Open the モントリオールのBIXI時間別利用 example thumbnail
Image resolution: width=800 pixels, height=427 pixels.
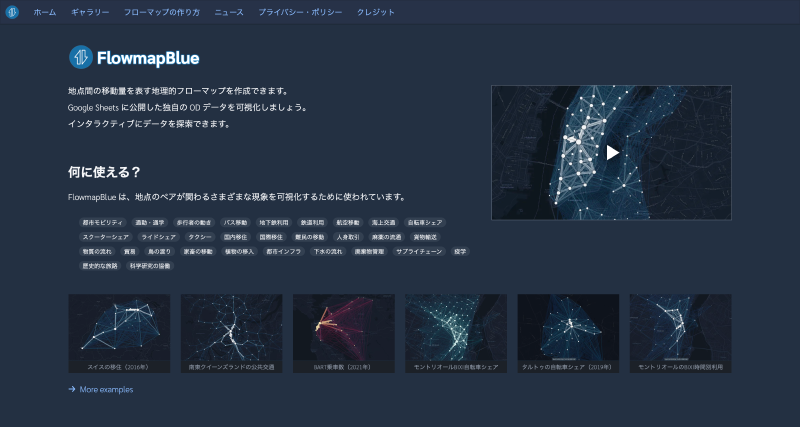click(681, 333)
